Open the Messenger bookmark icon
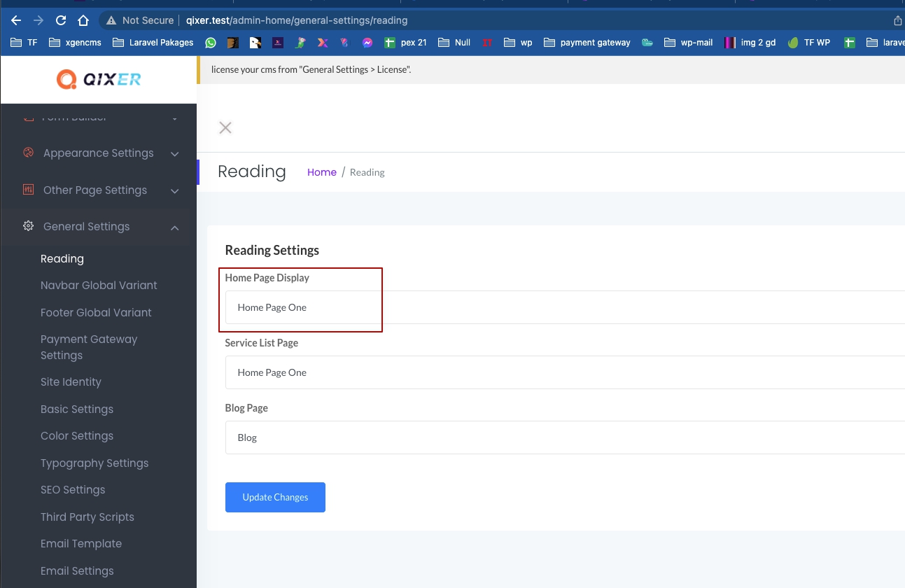This screenshot has width=905, height=588. pos(367,43)
